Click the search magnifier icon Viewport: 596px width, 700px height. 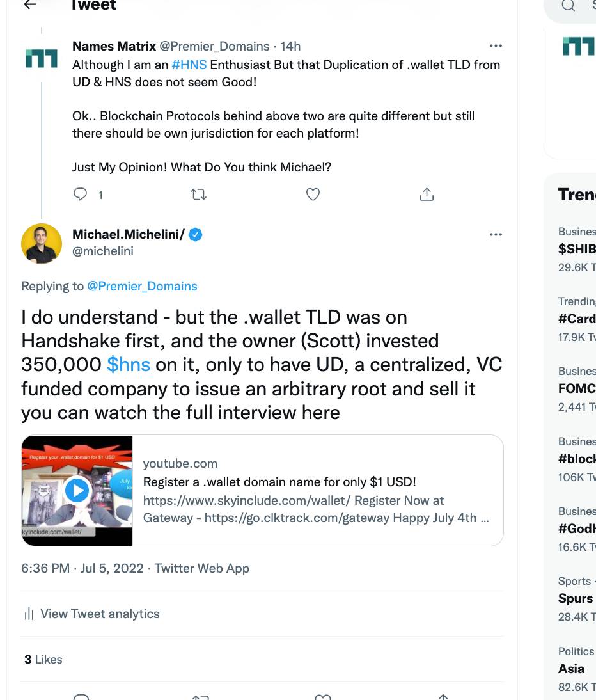coord(568,6)
